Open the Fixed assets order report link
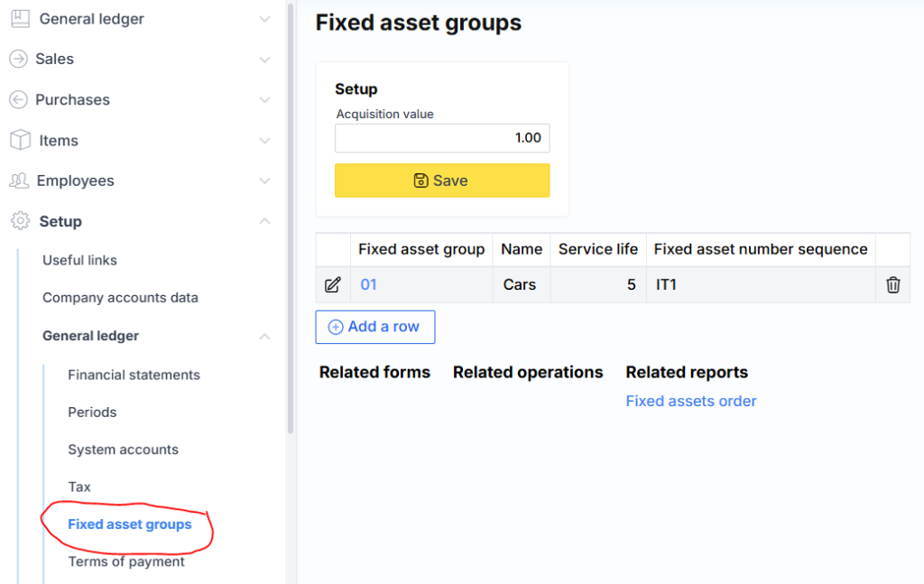 pyautogui.click(x=690, y=401)
